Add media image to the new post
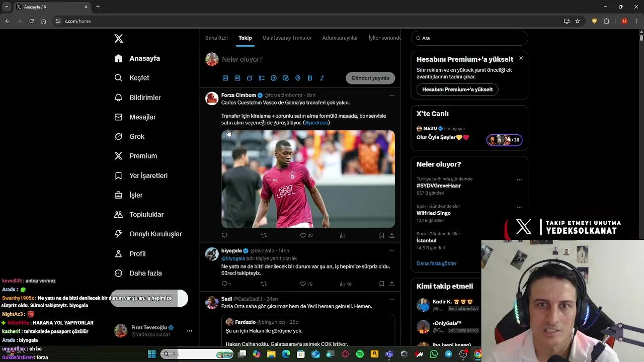The image size is (644, 362). pos(225,78)
